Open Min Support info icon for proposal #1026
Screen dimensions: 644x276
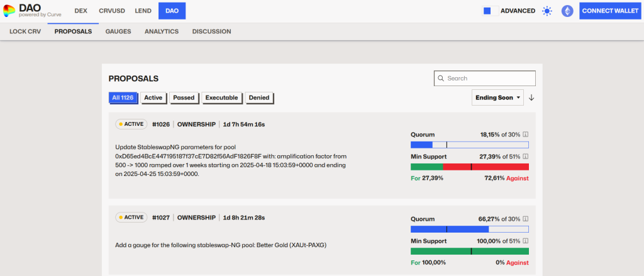[x=525, y=157]
